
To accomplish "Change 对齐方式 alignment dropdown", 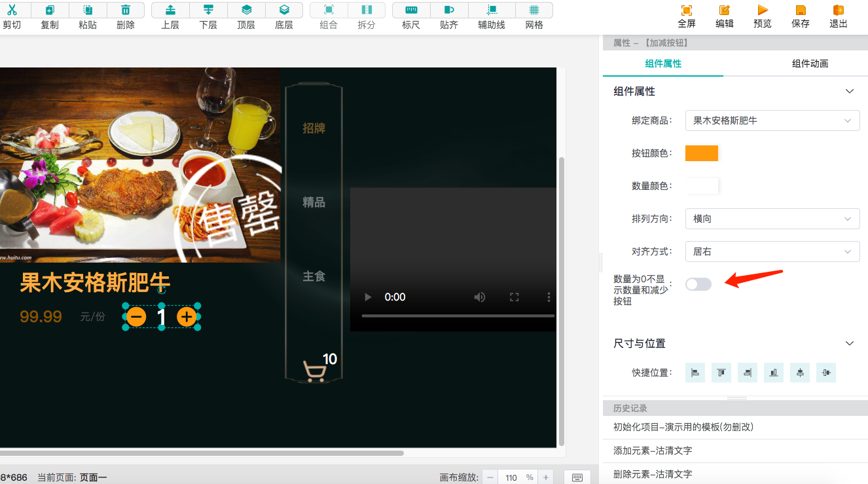I will coord(772,251).
